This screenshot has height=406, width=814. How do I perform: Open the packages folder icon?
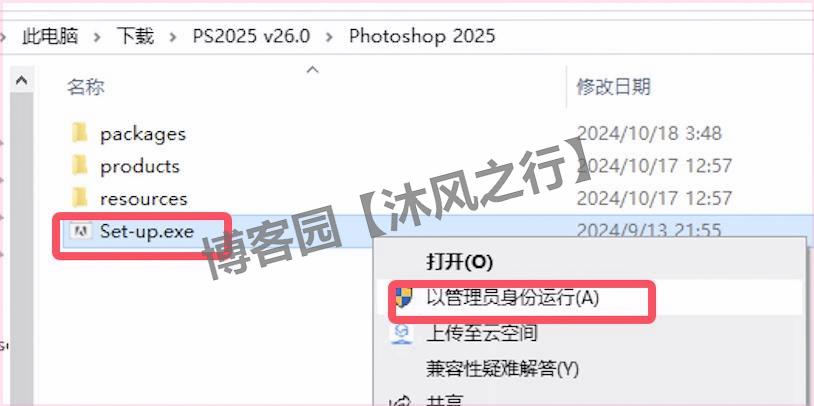(x=79, y=133)
